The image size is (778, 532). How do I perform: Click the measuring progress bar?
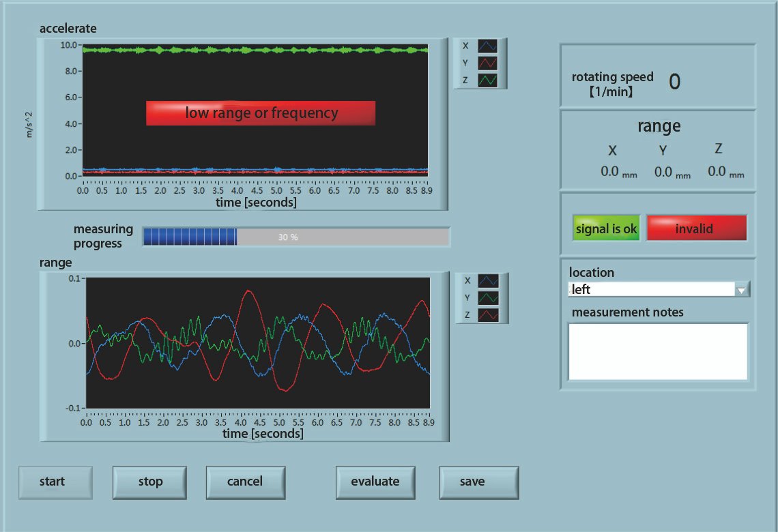coord(295,237)
